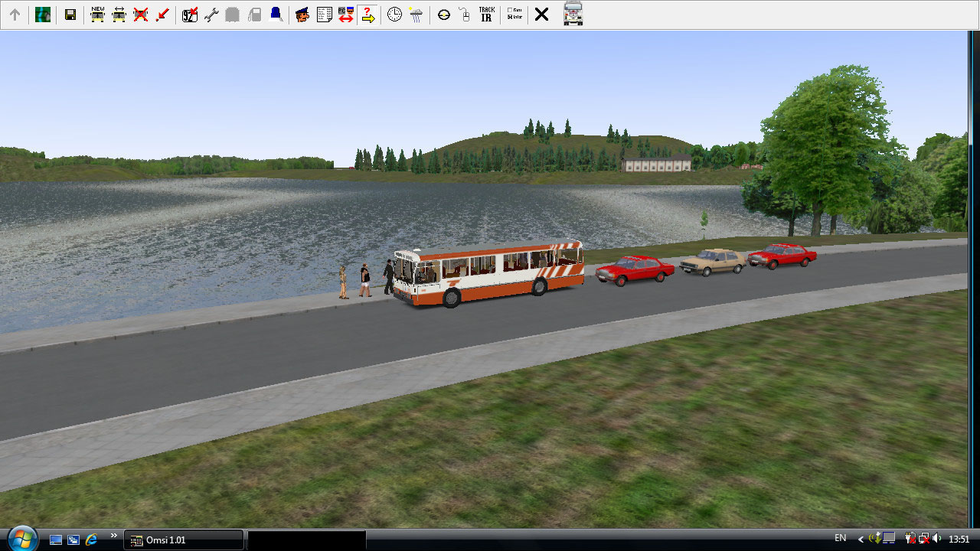Tick the upper unchecked toolbar checkbox
This screenshot has height=551, width=980.
click(511, 11)
